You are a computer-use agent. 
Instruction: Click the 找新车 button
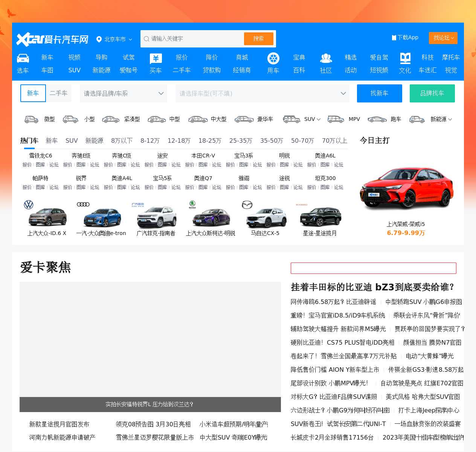380,93
